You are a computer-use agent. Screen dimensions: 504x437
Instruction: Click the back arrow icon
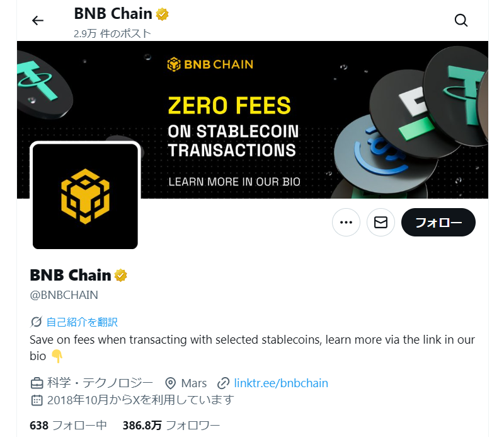click(x=38, y=21)
